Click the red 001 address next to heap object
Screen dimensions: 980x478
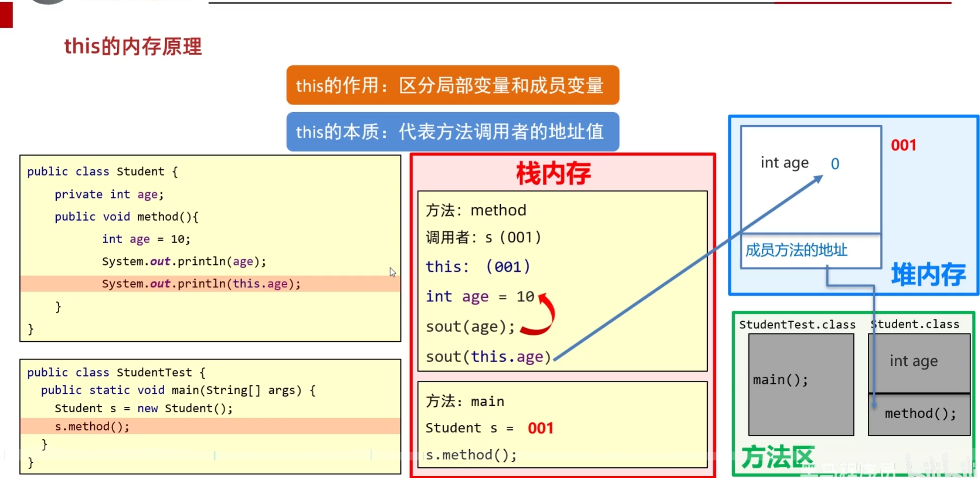(x=903, y=145)
